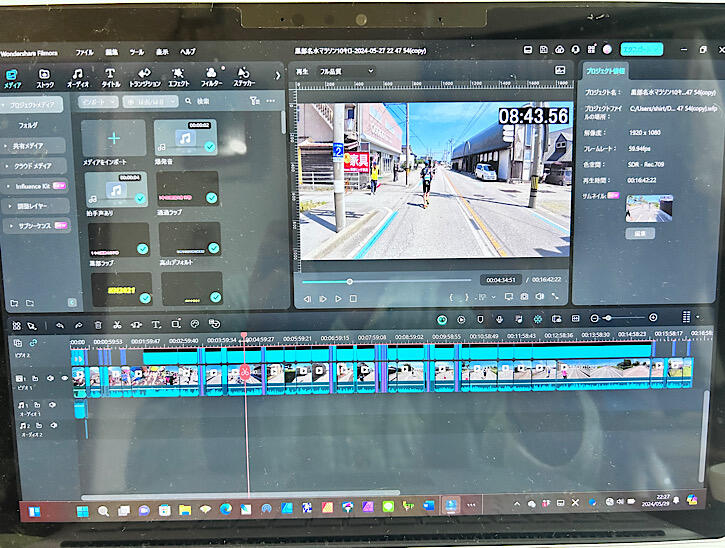The width and height of the screenshot is (725, 548).
Task: Toggle the checkmark on 爆発音 audio clip
Action: pos(211,147)
